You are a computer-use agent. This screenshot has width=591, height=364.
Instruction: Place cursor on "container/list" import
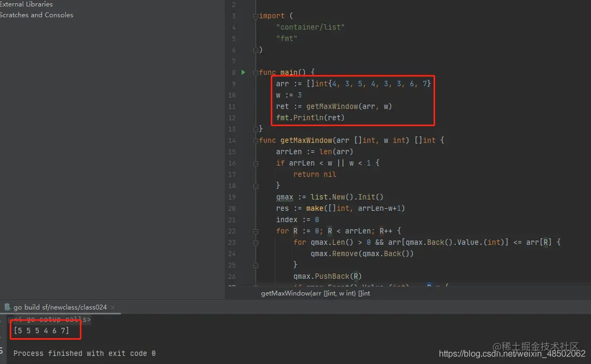(310, 27)
